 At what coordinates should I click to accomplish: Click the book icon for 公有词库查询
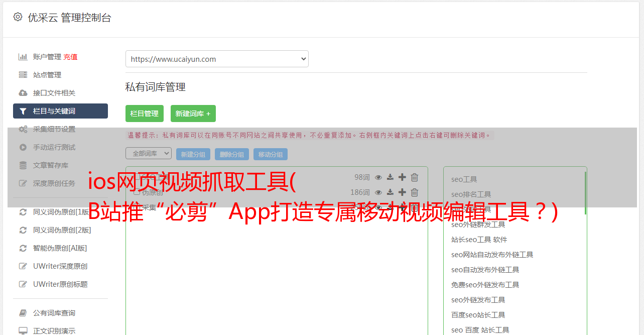click(23, 313)
